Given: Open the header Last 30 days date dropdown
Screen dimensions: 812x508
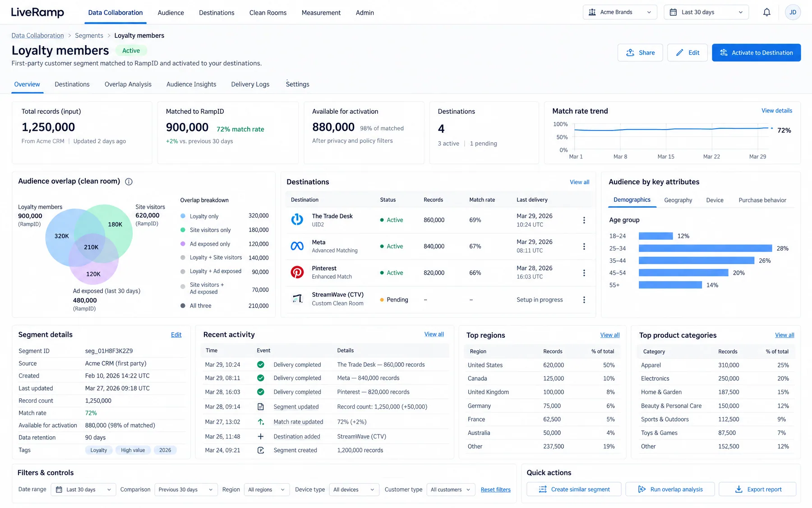Looking at the screenshot, I should click(706, 12).
